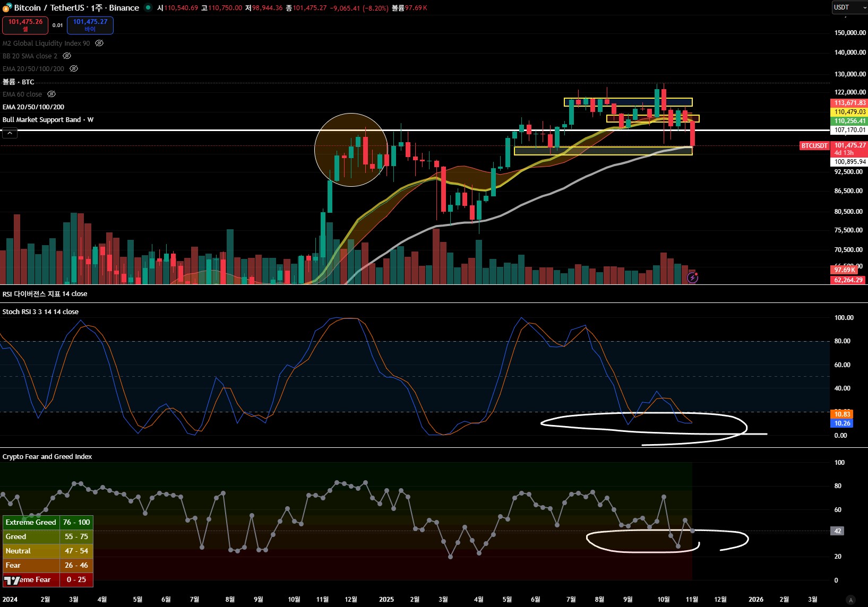Click the 62,264.29 red axis label
Screen dimensions: 868x607
[848, 280]
